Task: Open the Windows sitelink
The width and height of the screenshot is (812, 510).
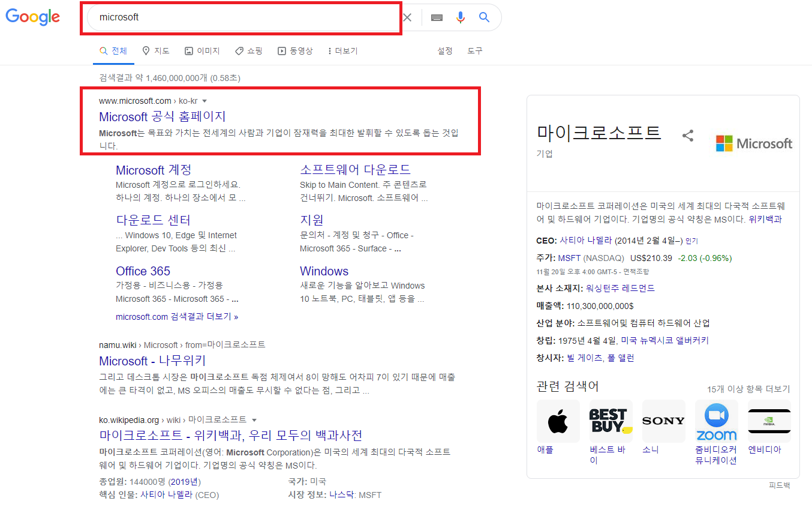Action: pos(324,271)
